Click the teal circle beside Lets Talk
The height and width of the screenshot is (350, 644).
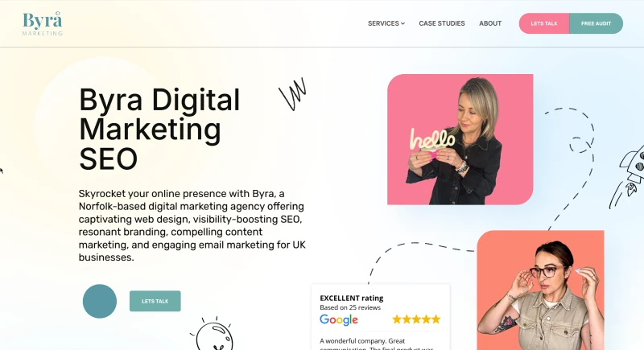tap(99, 301)
